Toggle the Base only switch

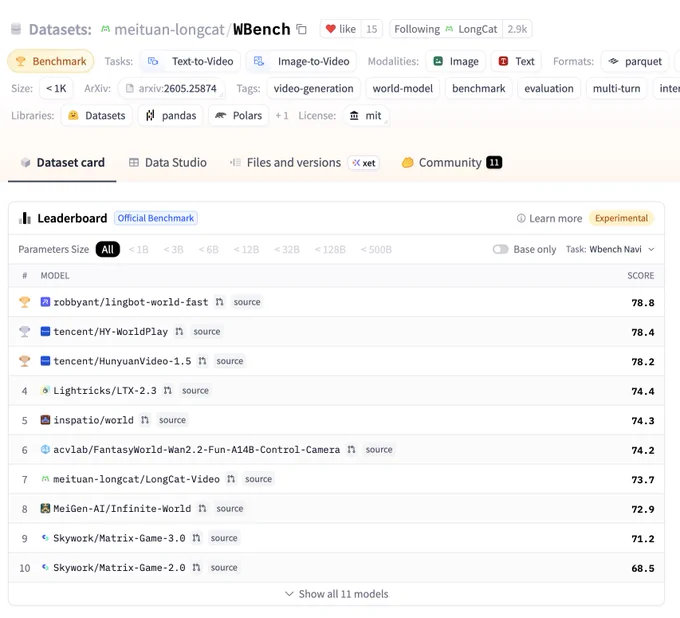[x=500, y=249]
